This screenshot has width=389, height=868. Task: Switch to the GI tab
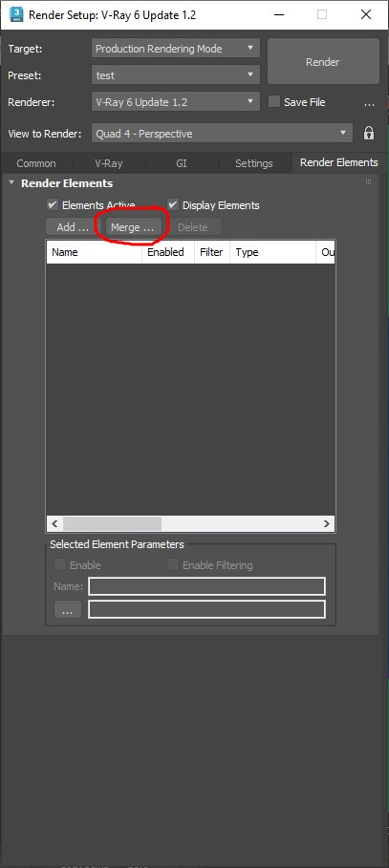coord(182,163)
